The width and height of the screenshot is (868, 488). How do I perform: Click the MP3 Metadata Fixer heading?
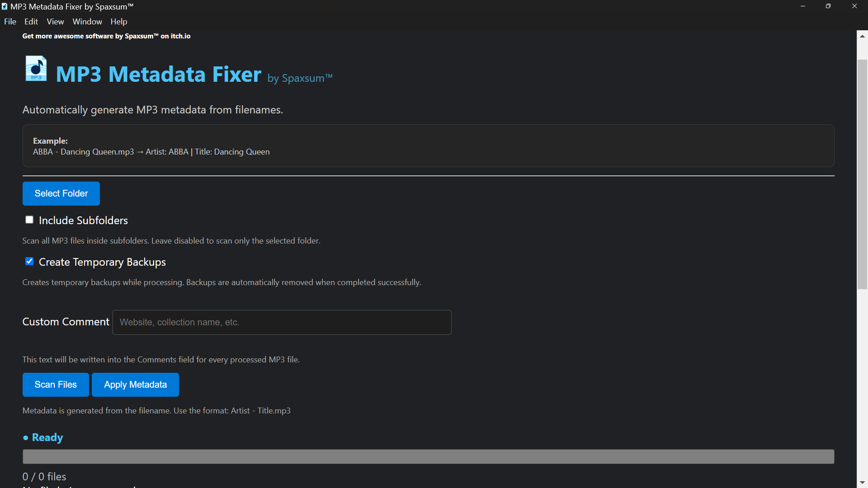coord(159,74)
